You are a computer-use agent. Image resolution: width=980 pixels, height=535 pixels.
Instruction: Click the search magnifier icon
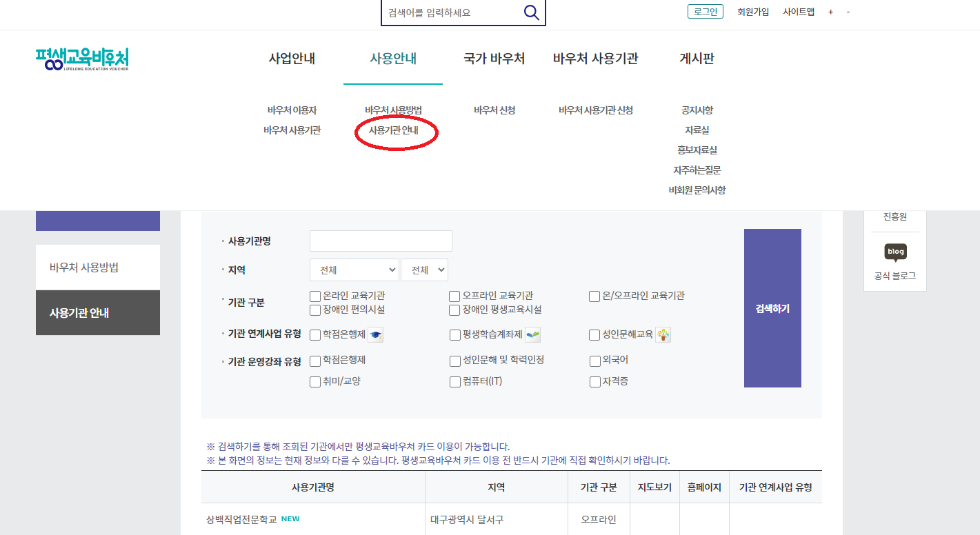(x=531, y=12)
